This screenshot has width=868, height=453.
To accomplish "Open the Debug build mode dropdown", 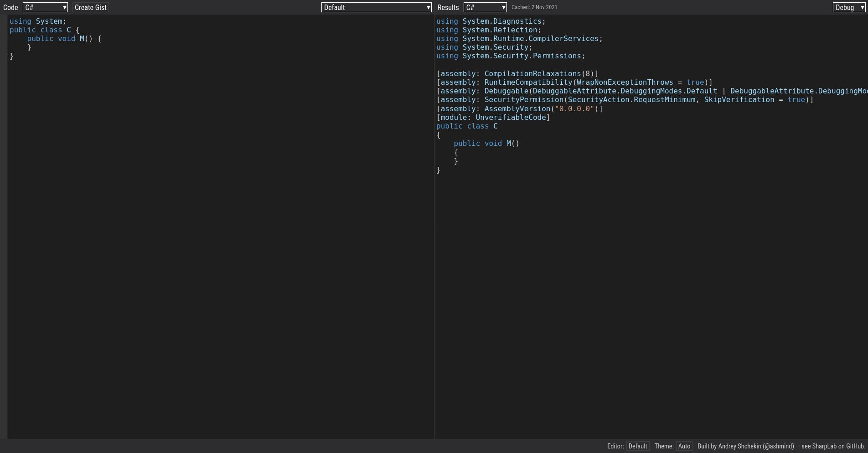I will [x=848, y=7].
